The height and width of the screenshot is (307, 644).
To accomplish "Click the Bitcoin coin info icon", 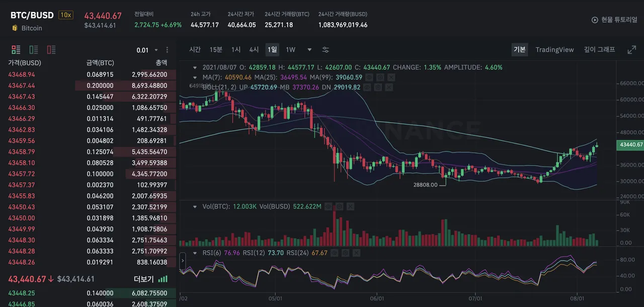I will [x=15, y=28].
